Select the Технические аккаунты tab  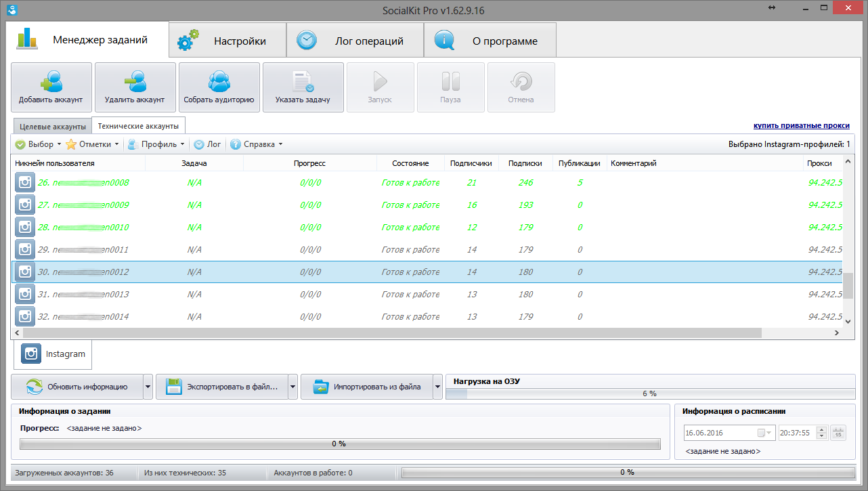[138, 126]
